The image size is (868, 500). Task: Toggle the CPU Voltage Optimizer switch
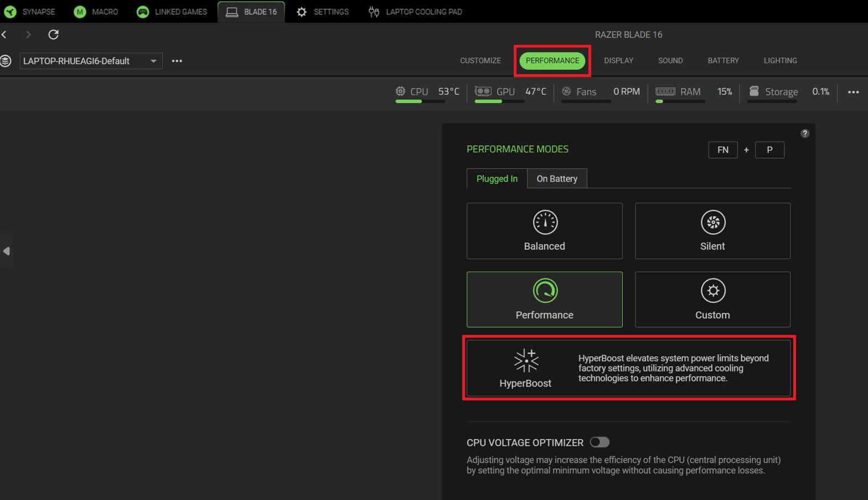pyautogui.click(x=600, y=442)
